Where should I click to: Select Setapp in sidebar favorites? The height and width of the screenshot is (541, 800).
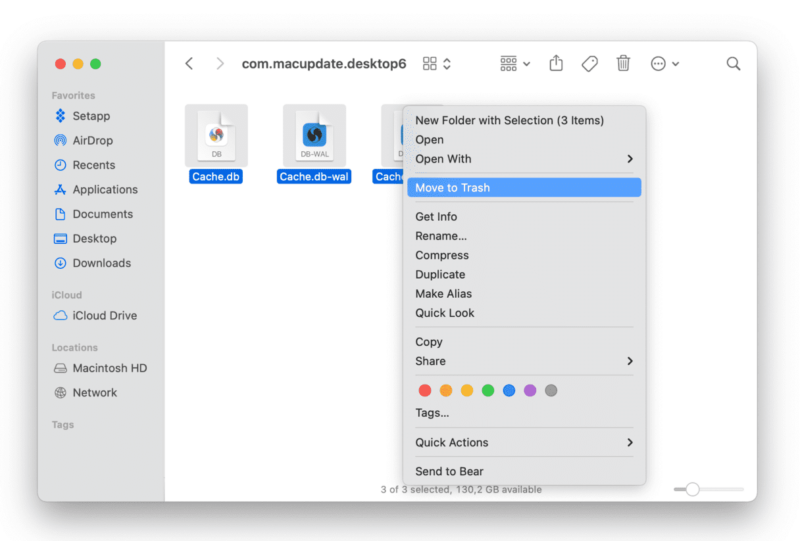coord(90,116)
